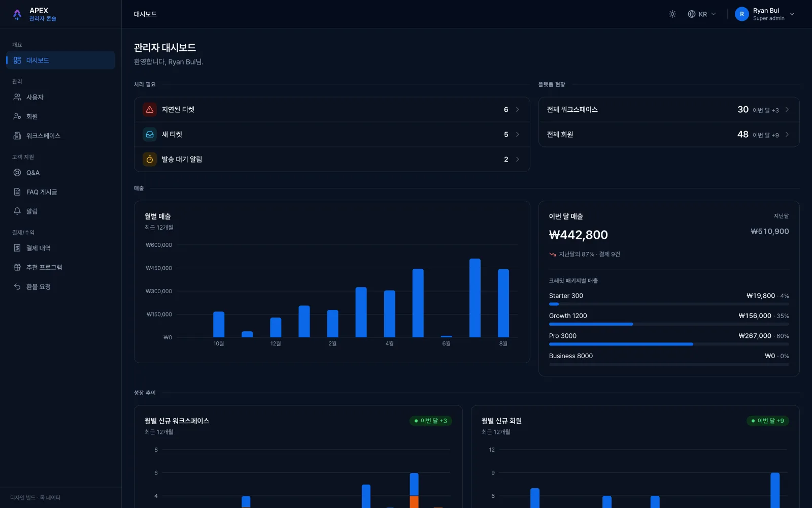Open 알림 menu item
This screenshot has height=508, width=812.
coord(60,211)
